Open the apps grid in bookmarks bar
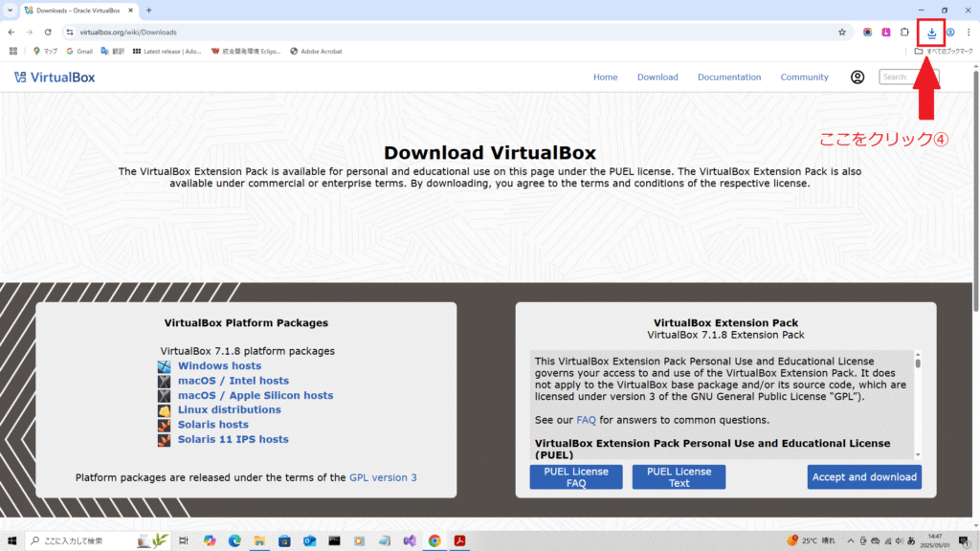 tap(13, 52)
